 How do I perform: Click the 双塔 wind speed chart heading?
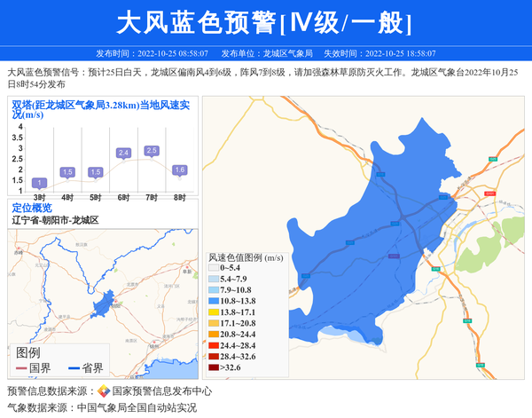[102, 109]
